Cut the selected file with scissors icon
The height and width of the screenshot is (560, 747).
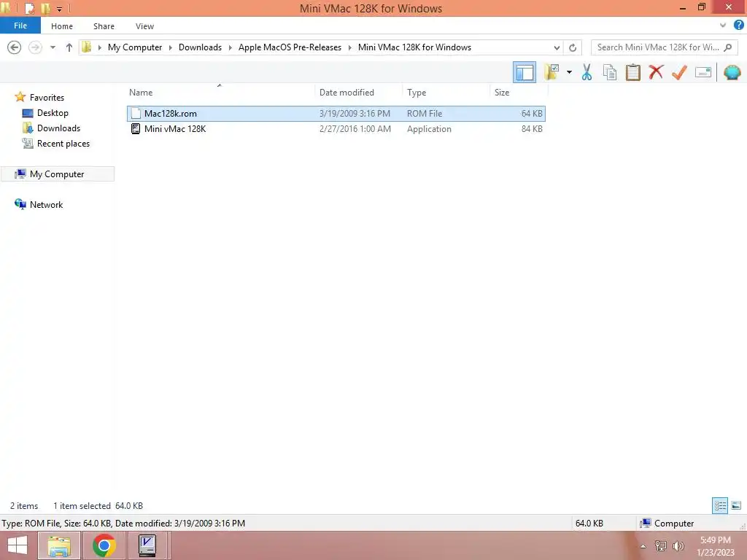587,72
